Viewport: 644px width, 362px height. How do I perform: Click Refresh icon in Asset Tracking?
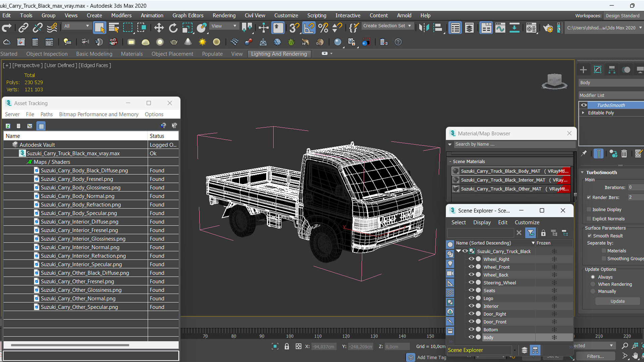point(8,126)
